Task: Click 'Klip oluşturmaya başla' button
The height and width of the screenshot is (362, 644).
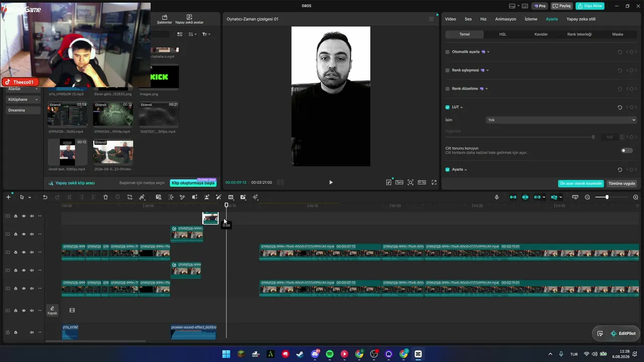Action: tap(193, 183)
